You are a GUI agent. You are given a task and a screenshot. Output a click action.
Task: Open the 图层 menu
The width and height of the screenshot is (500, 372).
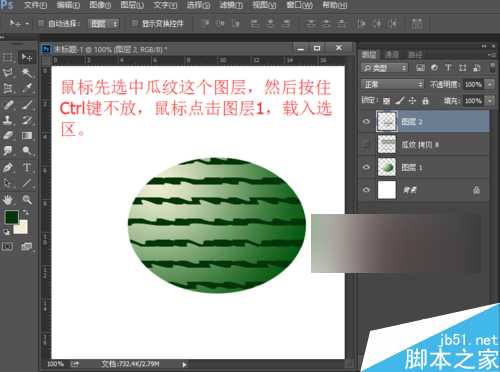[x=132, y=5]
